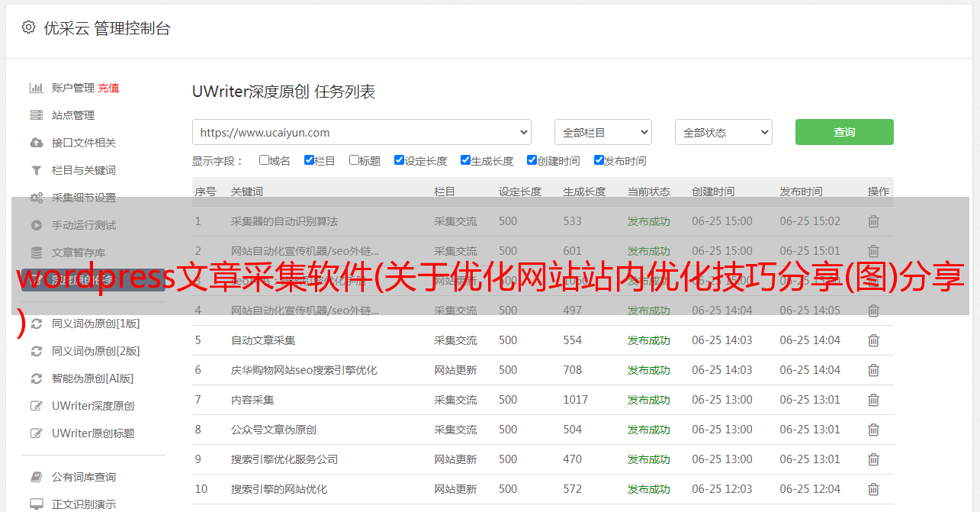This screenshot has width=980, height=512.
Task: Click the 当前状态 column header
Action: [x=649, y=192]
